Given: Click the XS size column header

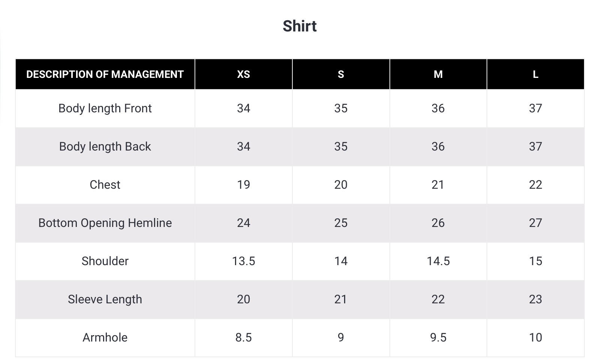Looking at the screenshot, I should pyautogui.click(x=243, y=74).
